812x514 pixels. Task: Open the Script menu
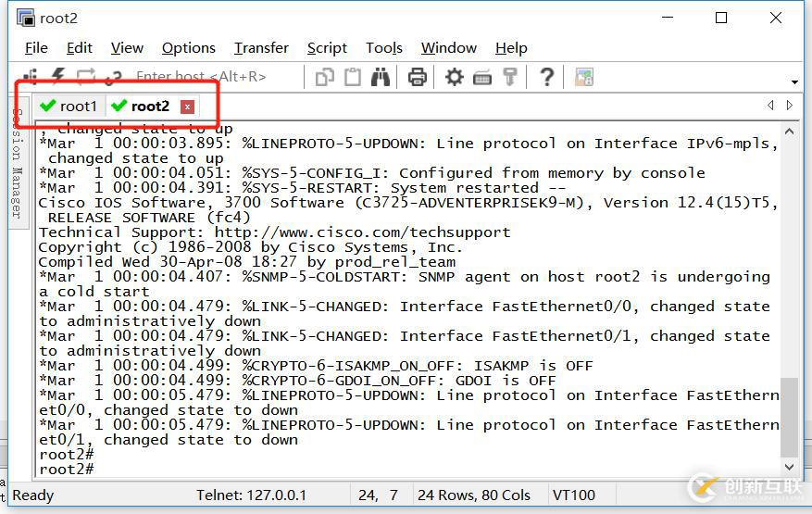pyautogui.click(x=327, y=47)
